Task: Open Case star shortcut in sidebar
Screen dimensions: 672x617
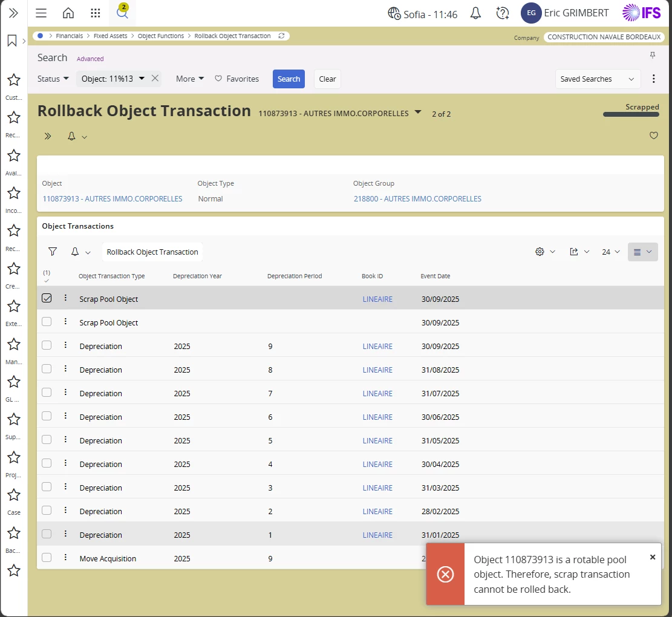Action: tap(14, 495)
